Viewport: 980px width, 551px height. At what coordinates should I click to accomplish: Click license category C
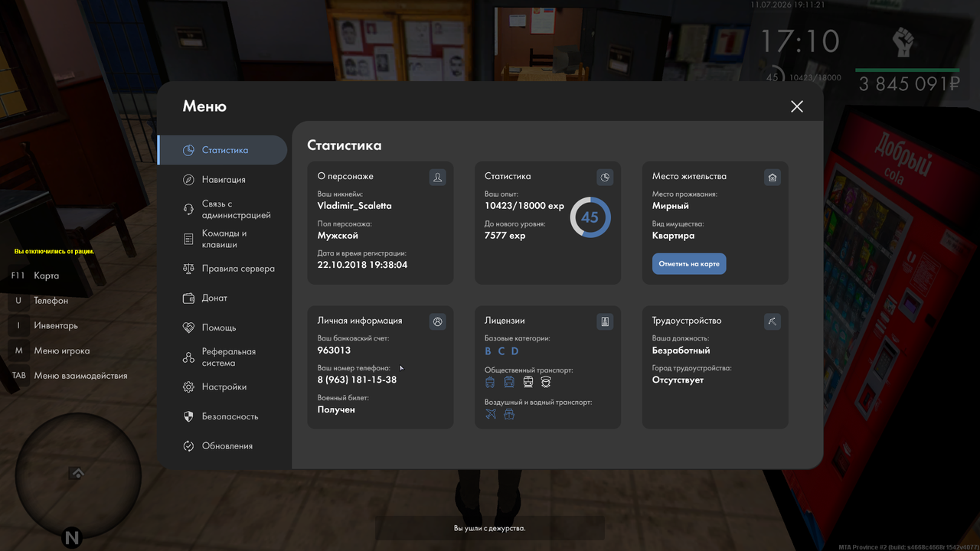[501, 351]
